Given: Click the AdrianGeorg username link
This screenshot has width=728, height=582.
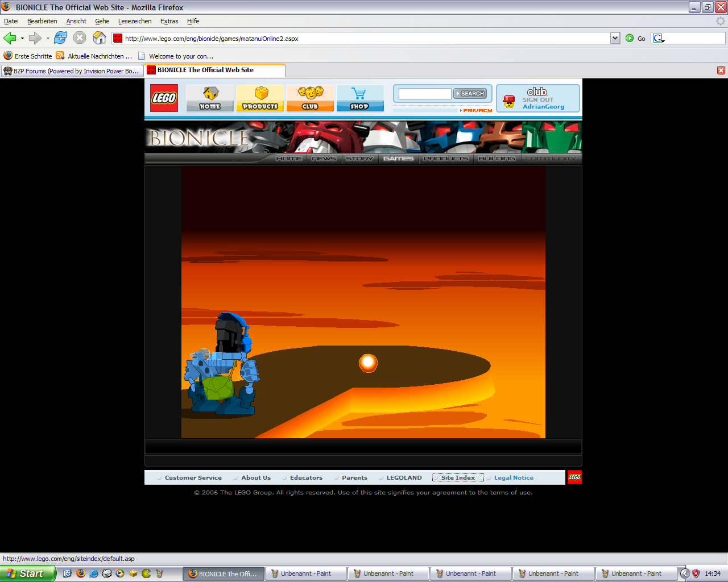Looking at the screenshot, I should [544, 107].
